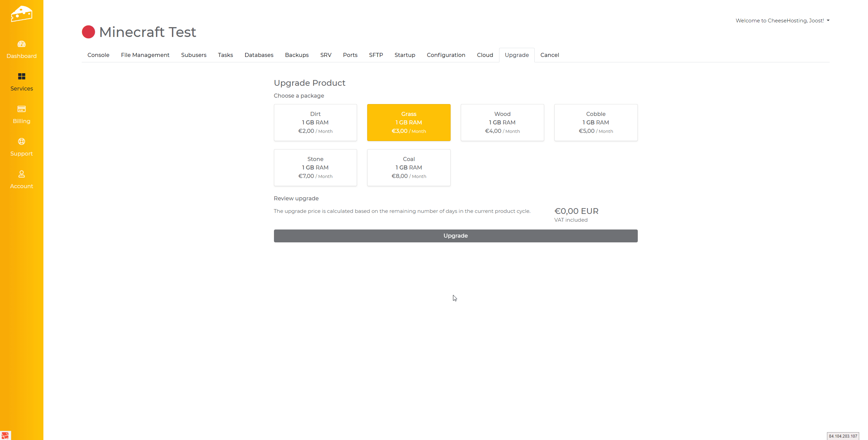Open the Dashboard gauge icon
The image size is (868, 440).
tap(21, 44)
